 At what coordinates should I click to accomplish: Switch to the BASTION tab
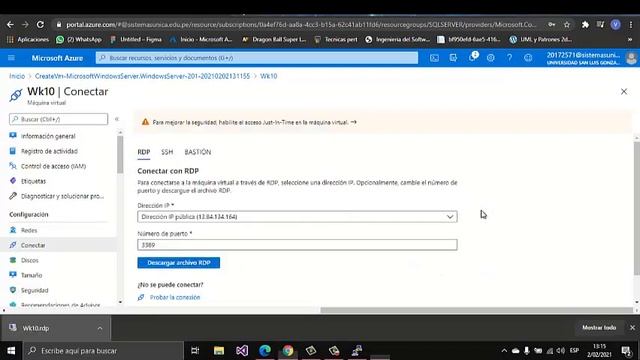198,152
